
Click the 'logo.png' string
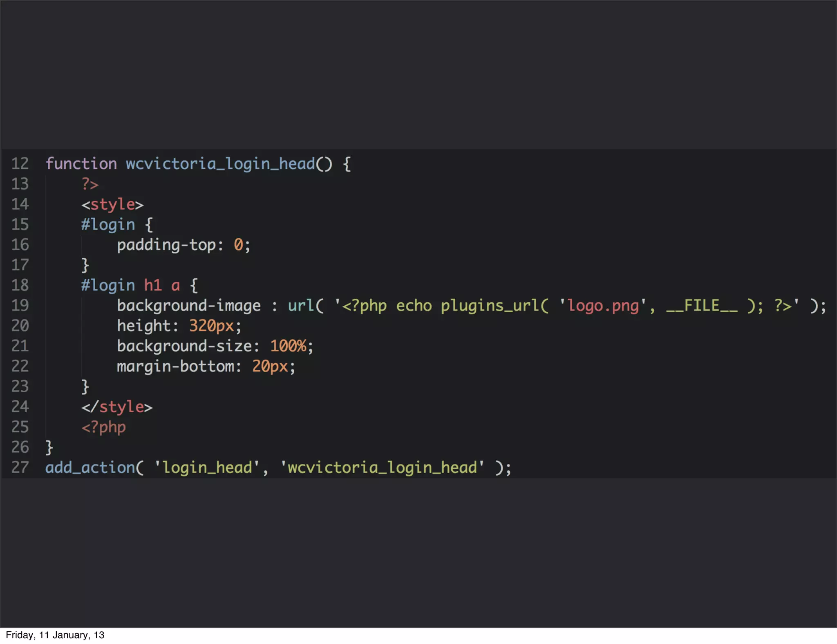(603, 306)
